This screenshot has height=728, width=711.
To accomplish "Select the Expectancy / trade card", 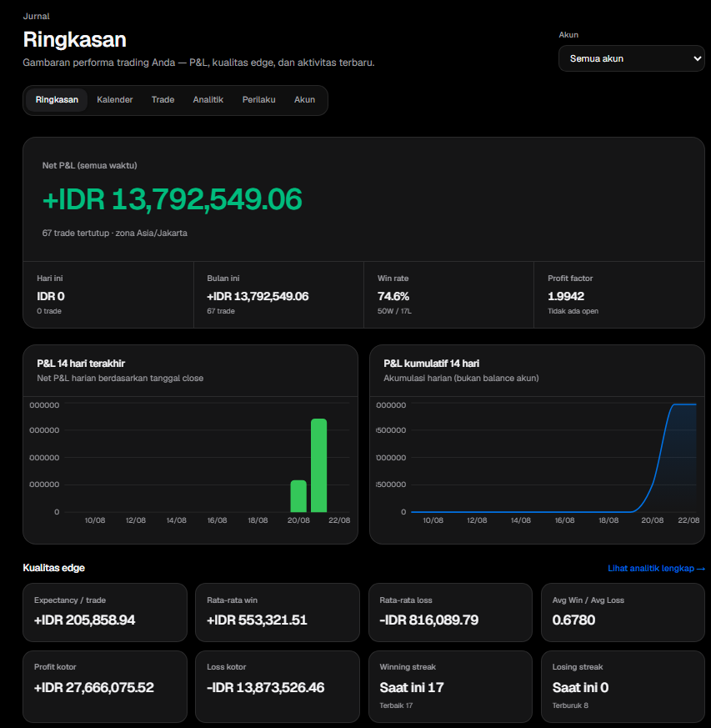I will click(105, 612).
